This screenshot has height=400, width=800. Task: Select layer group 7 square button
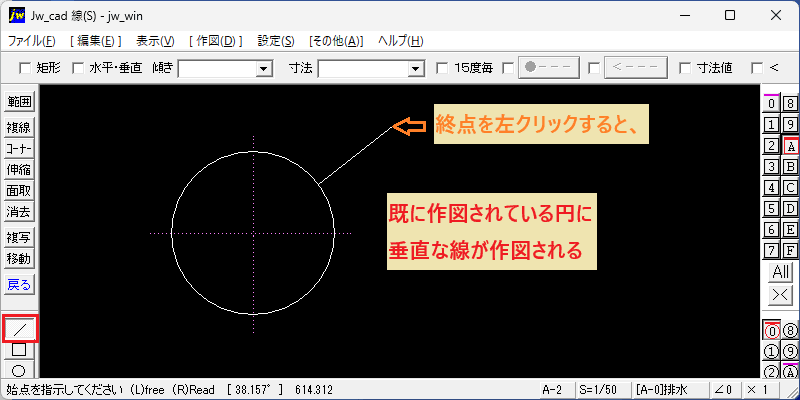point(771,251)
